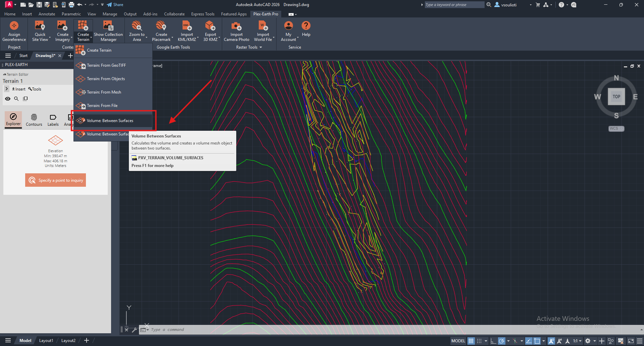
Task: Toggle Snap mode dotted grid icon
Action: tap(479, 341)
